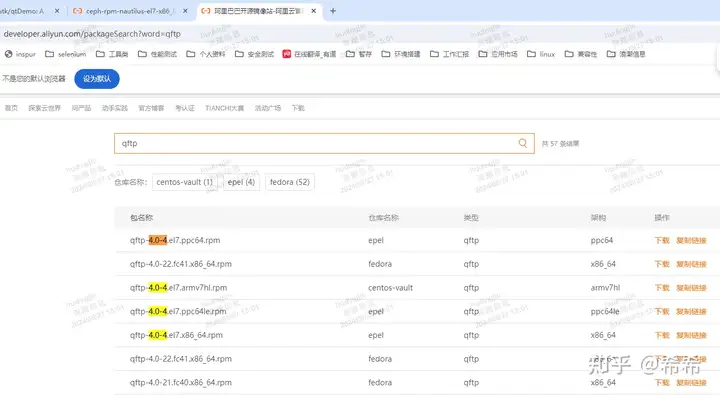
Task: Open the 工作汇报 bookmark folder
Action: point(450,54)
